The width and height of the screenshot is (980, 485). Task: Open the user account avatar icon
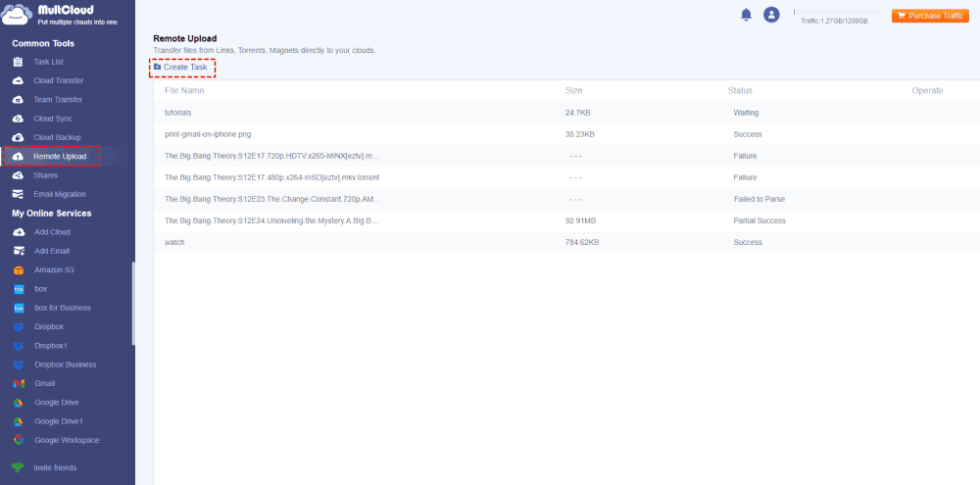(x=771, y=15)
